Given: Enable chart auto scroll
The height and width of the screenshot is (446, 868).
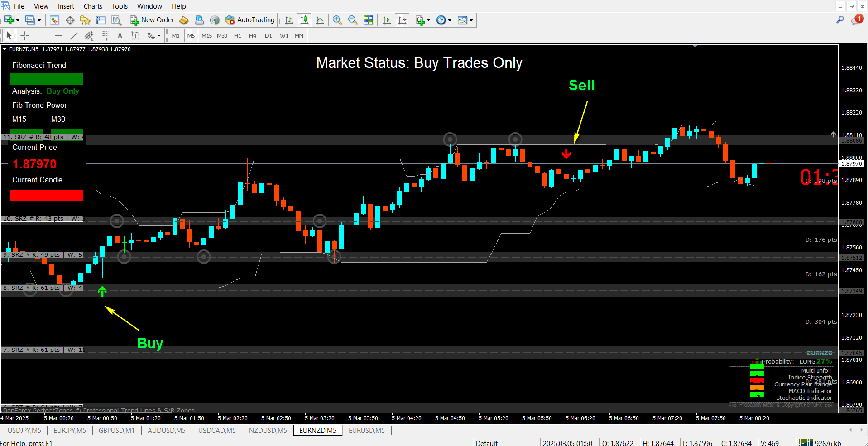Looking at the screenshot, I should coord(387,20).
